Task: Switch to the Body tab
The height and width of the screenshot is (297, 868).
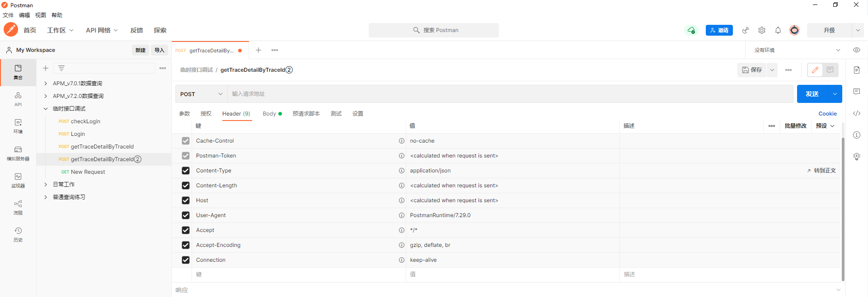Action: [x=272, y=114]
